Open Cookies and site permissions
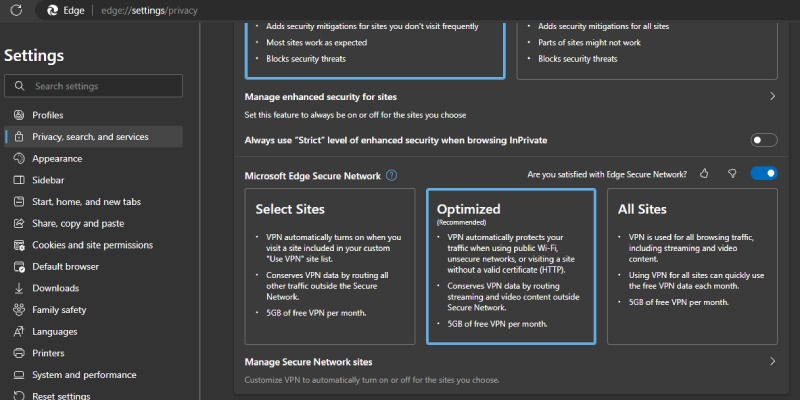Image resolution: width=800 pixels, height=400 pixels. pyautogui.click(x=93, y=245)
